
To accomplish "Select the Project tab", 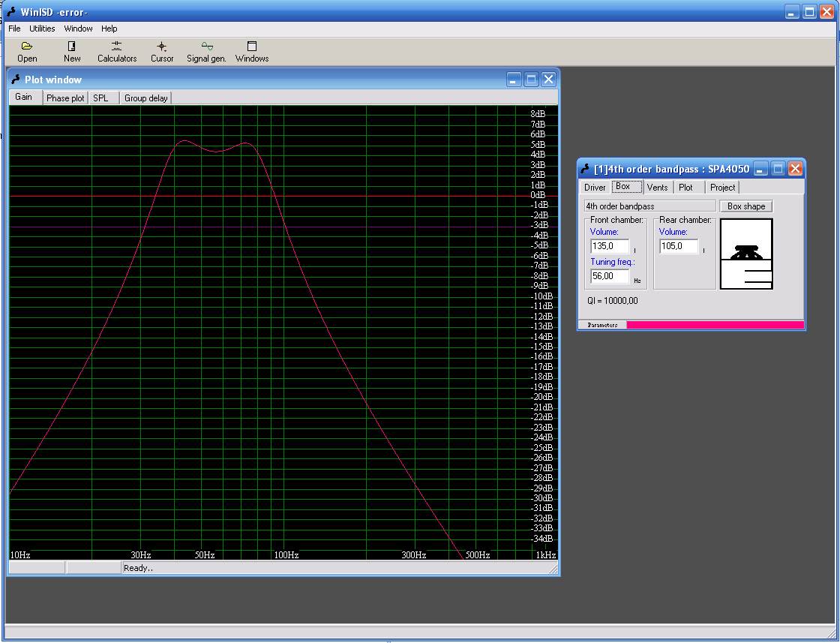I will [x=723, y=188].
